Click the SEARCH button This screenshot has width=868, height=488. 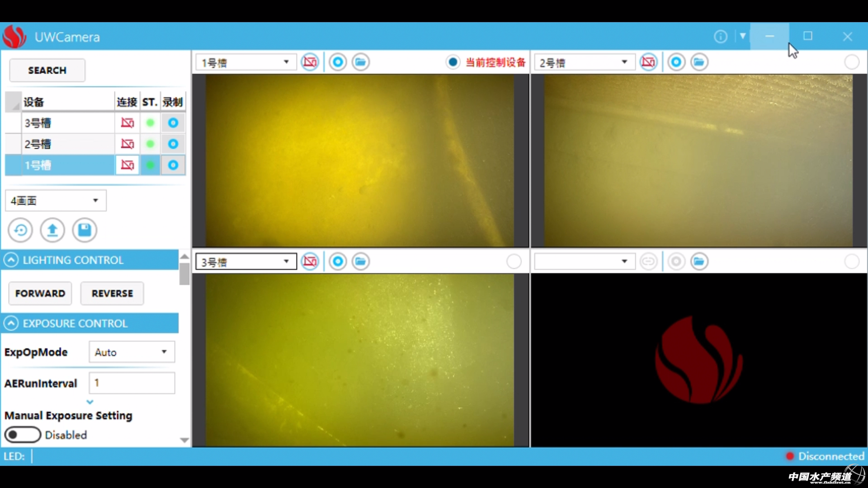point(47,70)
